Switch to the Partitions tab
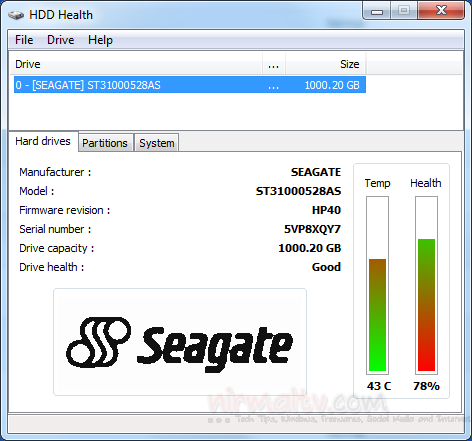This screenshot has width=472, height=441. click(105, 143)
